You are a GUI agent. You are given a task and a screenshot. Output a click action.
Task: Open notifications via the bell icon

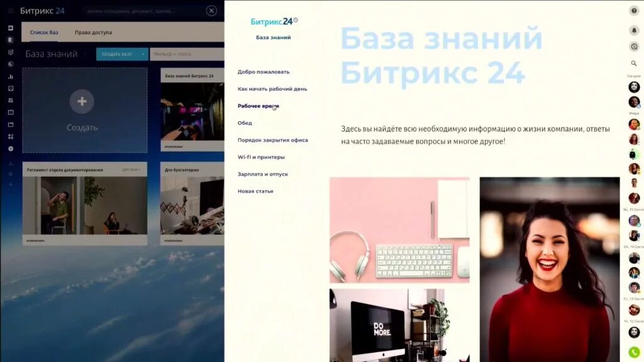(x=634, y=30)
